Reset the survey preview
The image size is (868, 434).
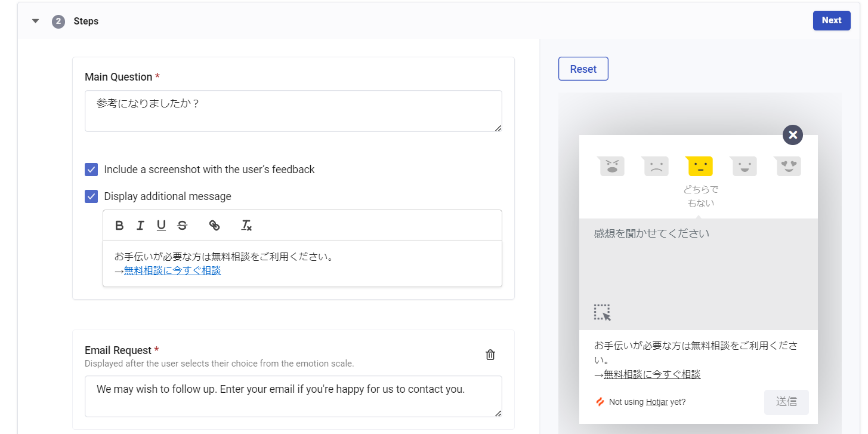(x=583, y=69)
